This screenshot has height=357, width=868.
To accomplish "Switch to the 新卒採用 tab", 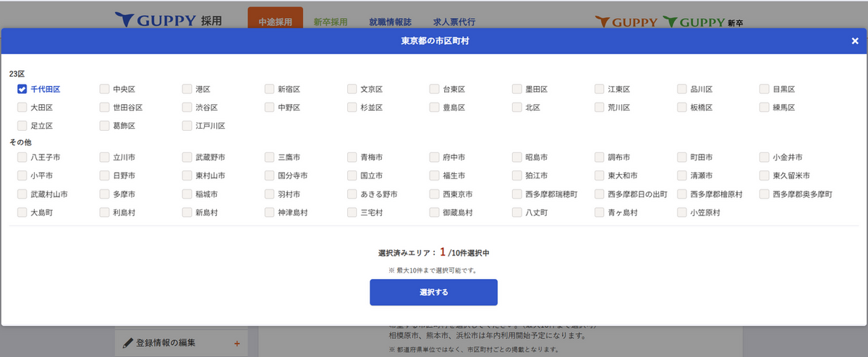I will 331,22.
